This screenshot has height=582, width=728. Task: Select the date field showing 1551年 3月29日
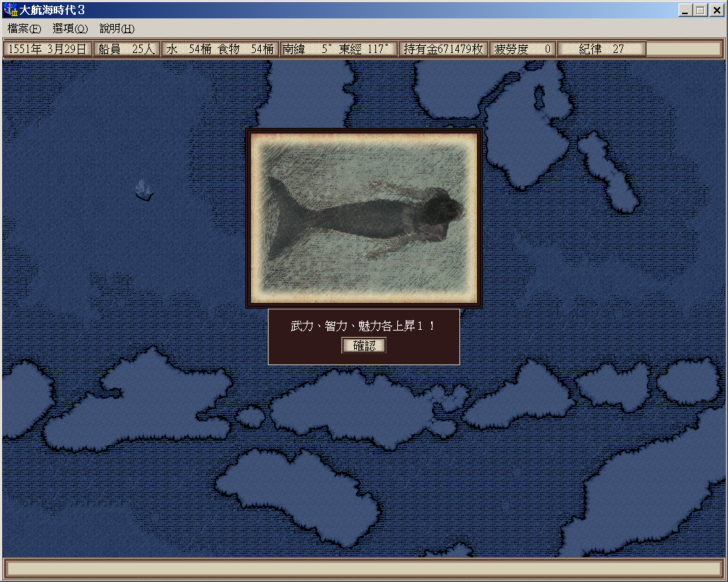47,49
